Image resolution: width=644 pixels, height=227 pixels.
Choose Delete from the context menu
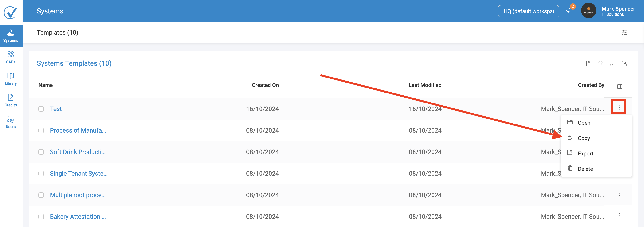tap(597, 169)
